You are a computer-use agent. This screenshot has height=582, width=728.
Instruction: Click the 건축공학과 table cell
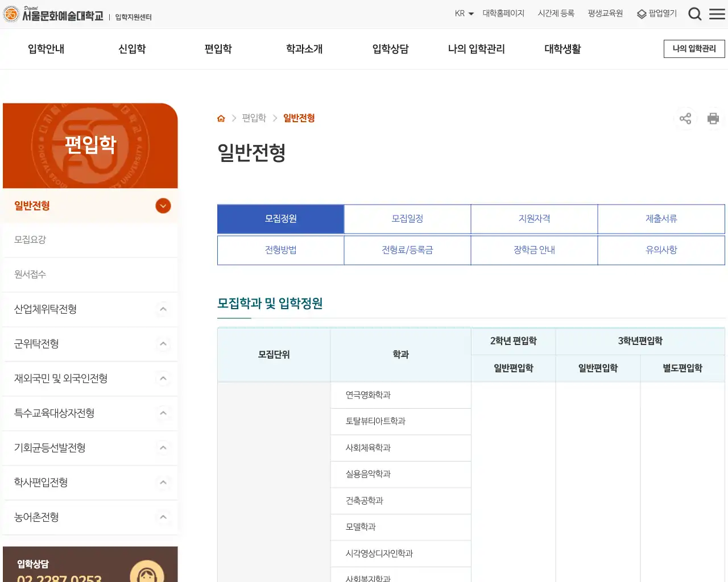pos(401,501)
